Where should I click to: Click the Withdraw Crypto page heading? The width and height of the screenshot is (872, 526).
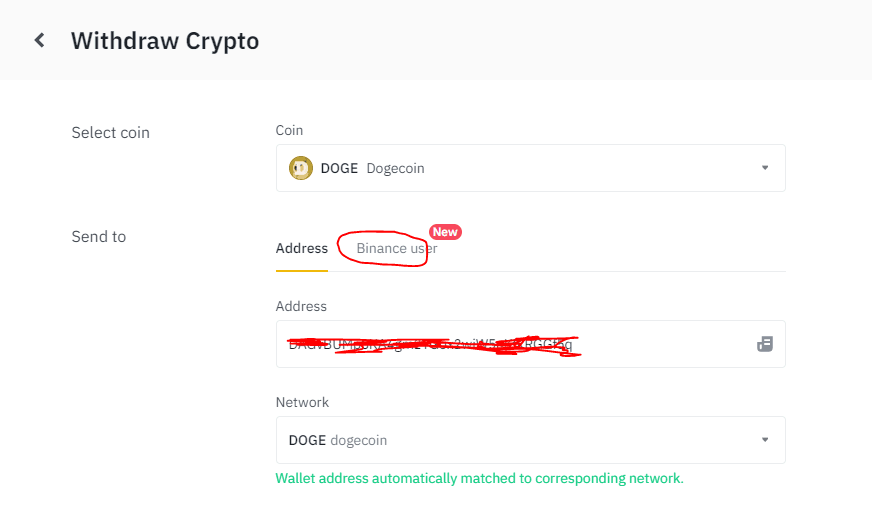(165, 41)
